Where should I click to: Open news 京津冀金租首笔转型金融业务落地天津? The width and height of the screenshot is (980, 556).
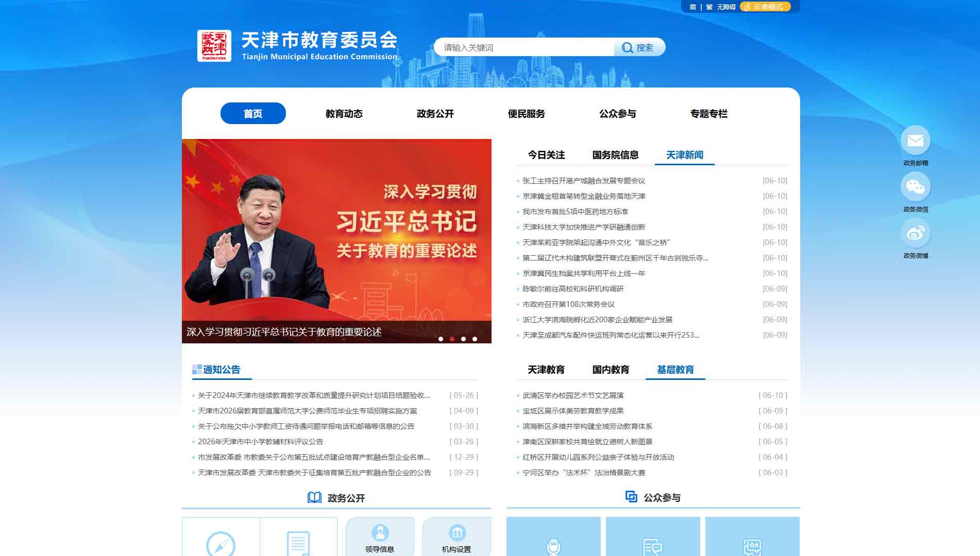584,196
